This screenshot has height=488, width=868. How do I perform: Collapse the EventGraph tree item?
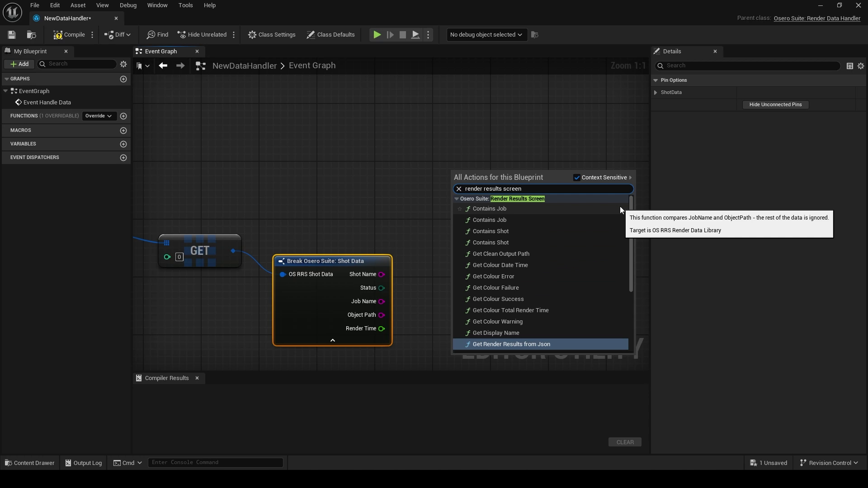pyautogui.click(x=5, y=91)
